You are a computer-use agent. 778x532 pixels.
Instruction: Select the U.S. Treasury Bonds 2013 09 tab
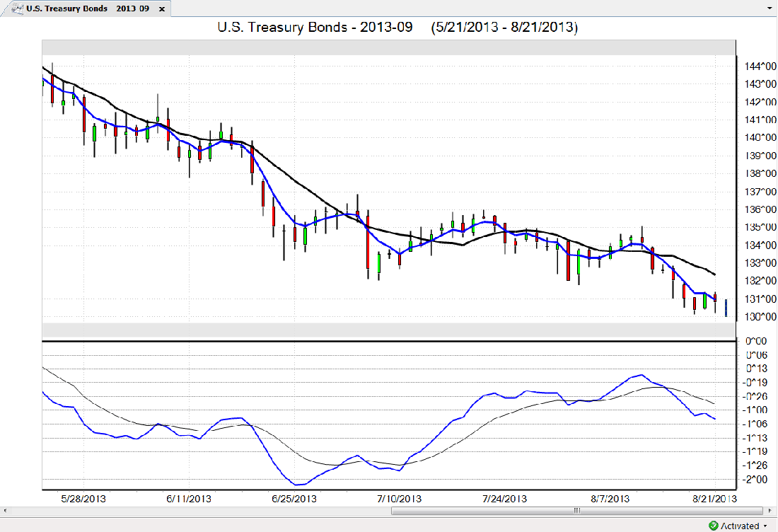[87, 9]
